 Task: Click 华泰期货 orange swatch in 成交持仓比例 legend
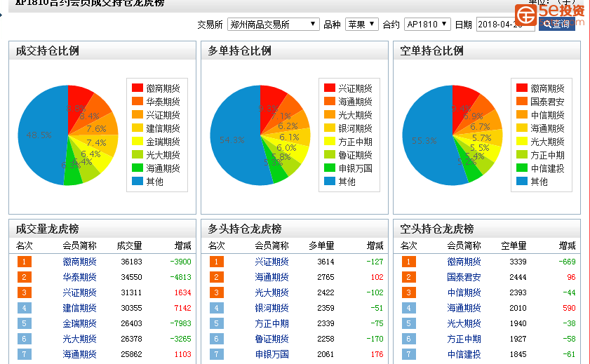point(138,101)
